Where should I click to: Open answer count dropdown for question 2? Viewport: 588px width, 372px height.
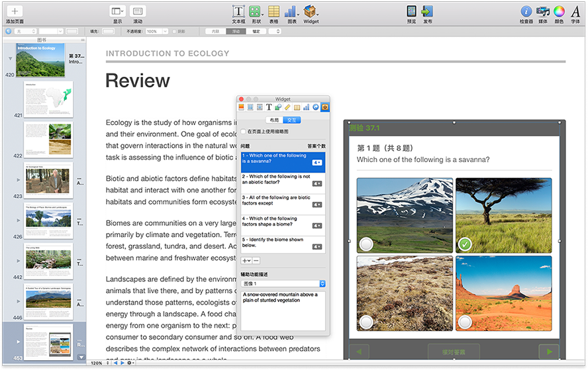(317, 184)
